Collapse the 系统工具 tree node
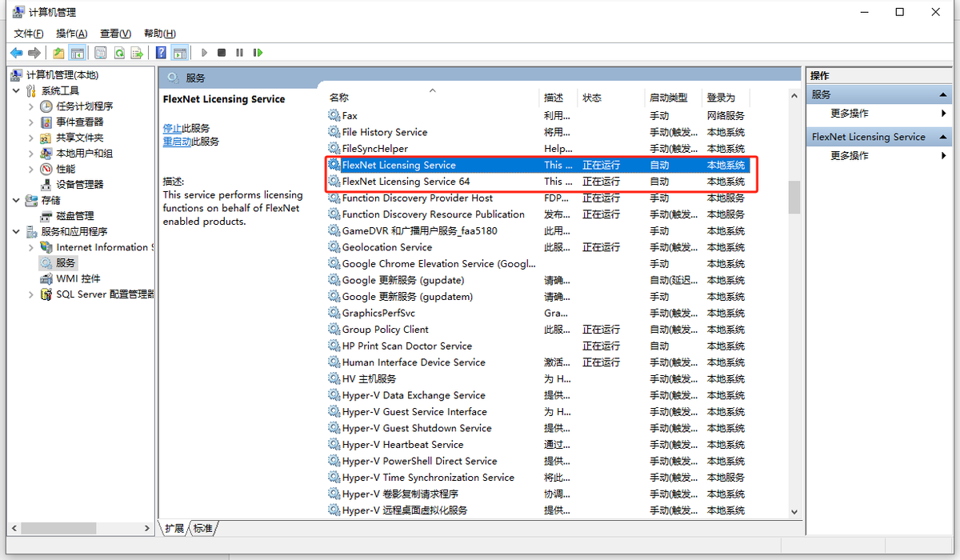Image resolution: width=960 pixels, height=560 pixels. (x=17, y=90)
